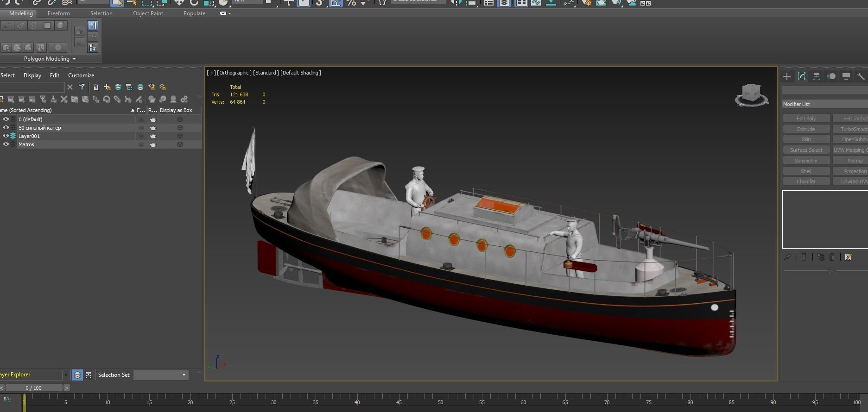Toggle freeze for Matros layer
Image resolution: width=868 pixels, height=412 pixels.
tap(141, 144)
